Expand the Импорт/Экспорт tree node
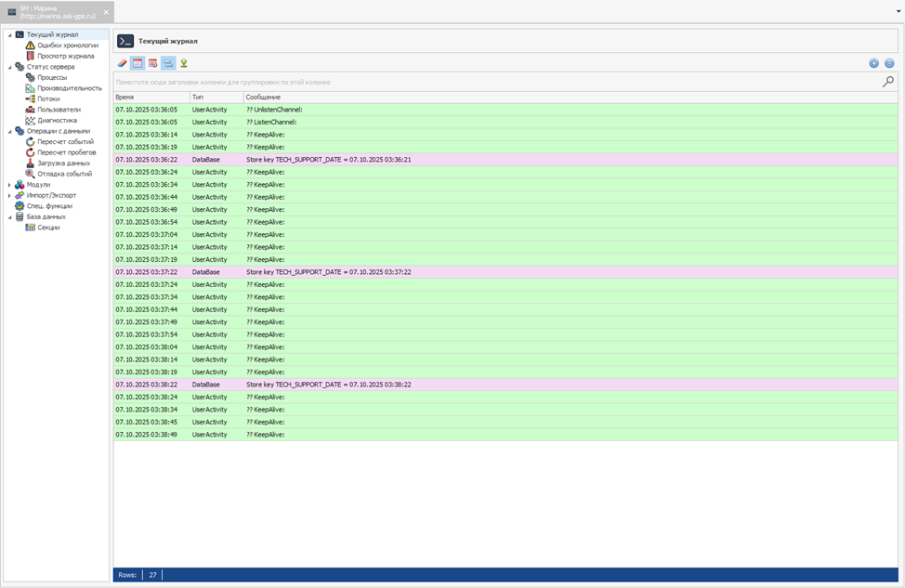905x588 pixels. click(9, 195)
